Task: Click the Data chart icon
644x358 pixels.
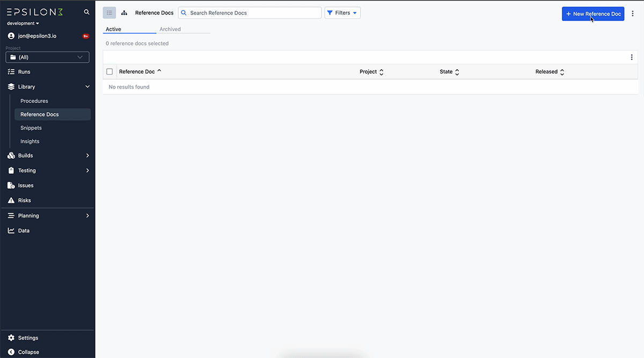Action: pos(11,231)
